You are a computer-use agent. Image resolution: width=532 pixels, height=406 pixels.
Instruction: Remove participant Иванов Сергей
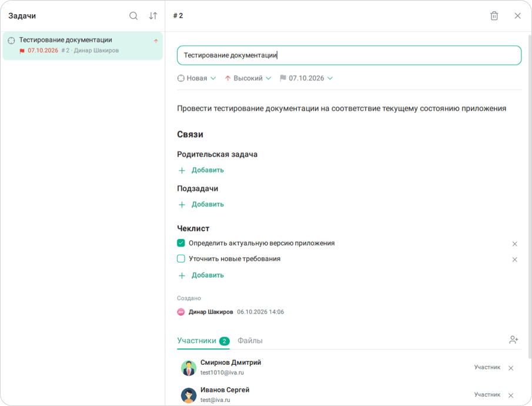511,395
